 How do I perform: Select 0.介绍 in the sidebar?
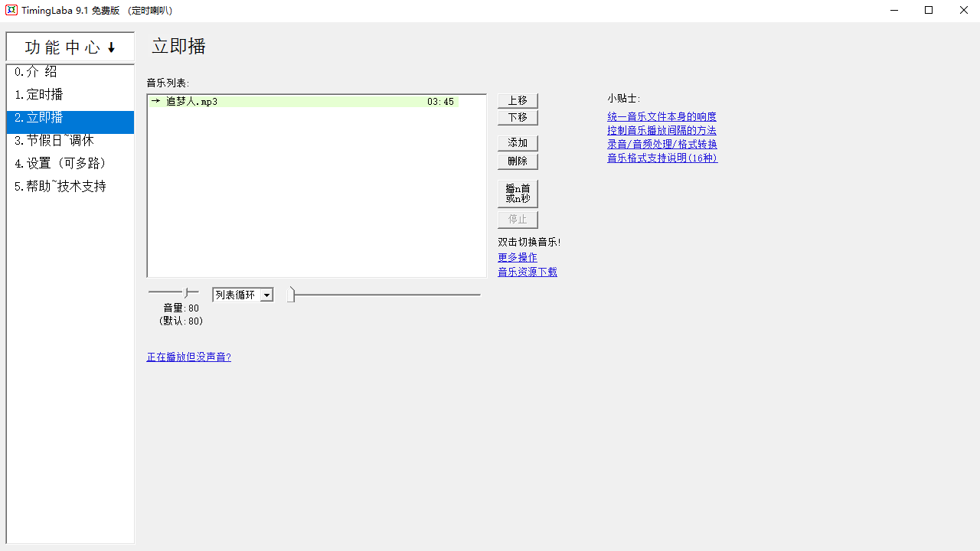point(36,72)
